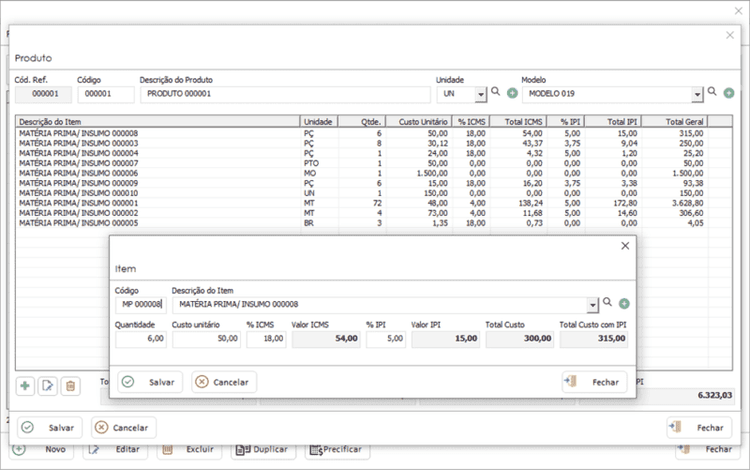750x470 pixels.
Task: Click the green add button beside Unidade
Action: (512, 93)
